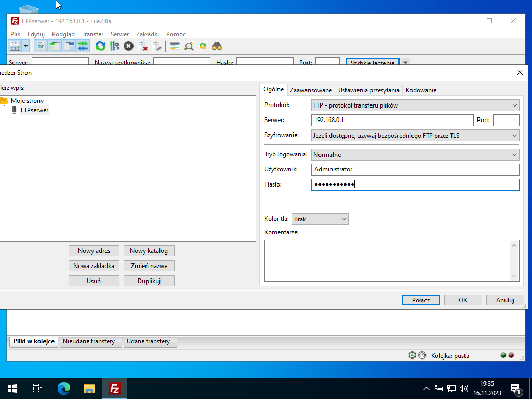
Task: Expand the Szyfrowanie dropdown
Action: [415, 136]
